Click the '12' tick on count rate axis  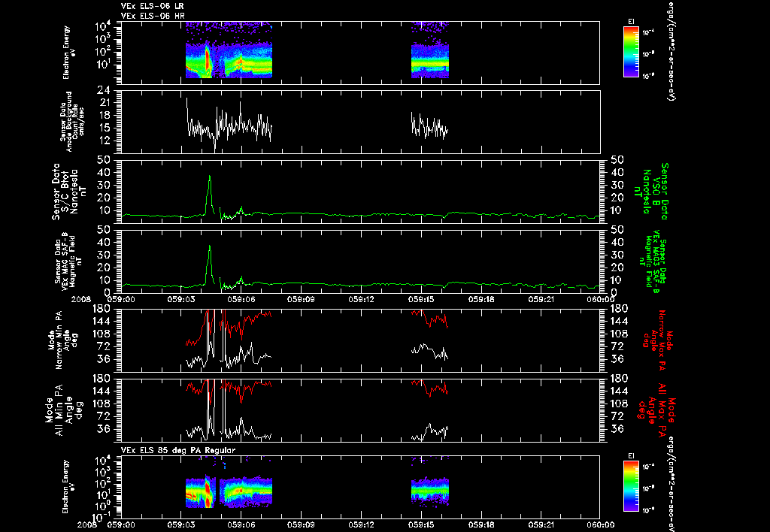104,141
